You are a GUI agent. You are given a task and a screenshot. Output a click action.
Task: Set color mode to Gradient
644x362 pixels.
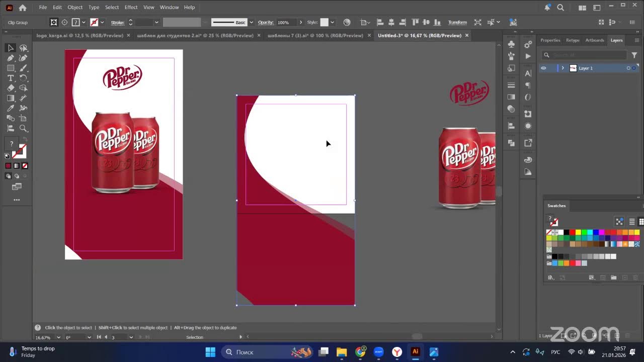click(x=17, y=166)
